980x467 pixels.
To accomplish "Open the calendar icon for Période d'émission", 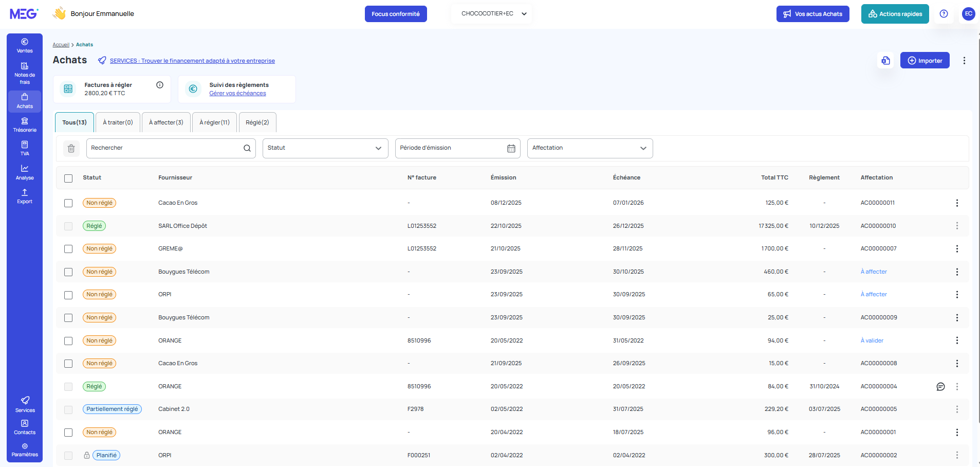I will coord(511,148).
